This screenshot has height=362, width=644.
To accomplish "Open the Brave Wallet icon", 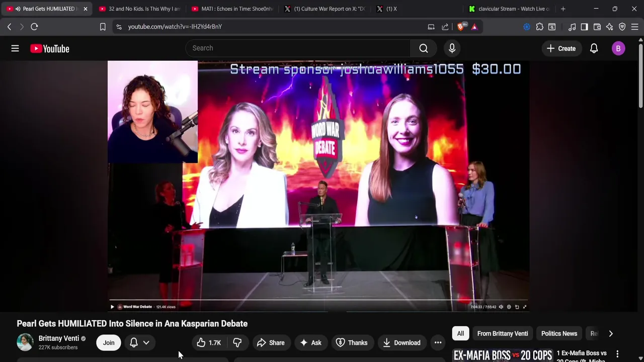I will click(597, 27).
